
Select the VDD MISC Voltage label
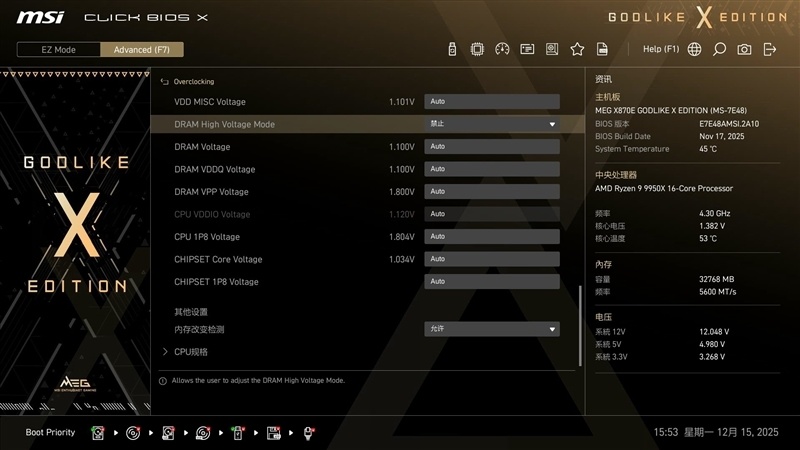(x=210, y=102)
